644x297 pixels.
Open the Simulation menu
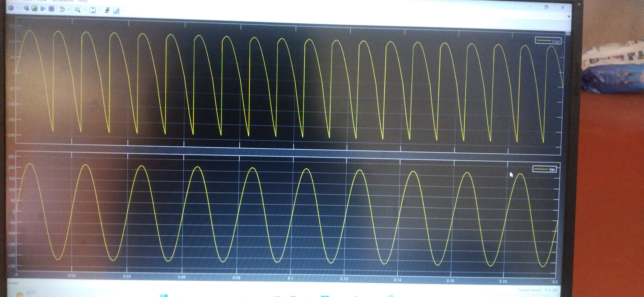point(63,1)
